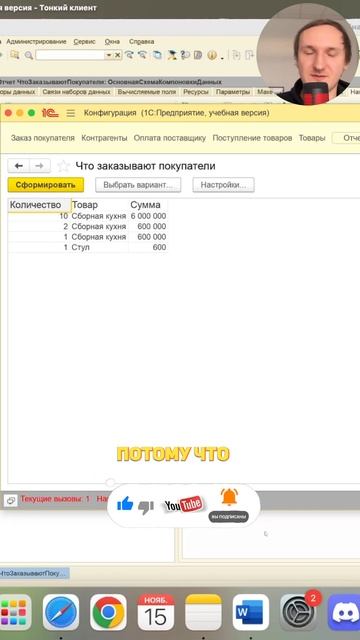Open the Заказ покупателя section
Screen dimensions: 360x640
(x=43, y=138)
